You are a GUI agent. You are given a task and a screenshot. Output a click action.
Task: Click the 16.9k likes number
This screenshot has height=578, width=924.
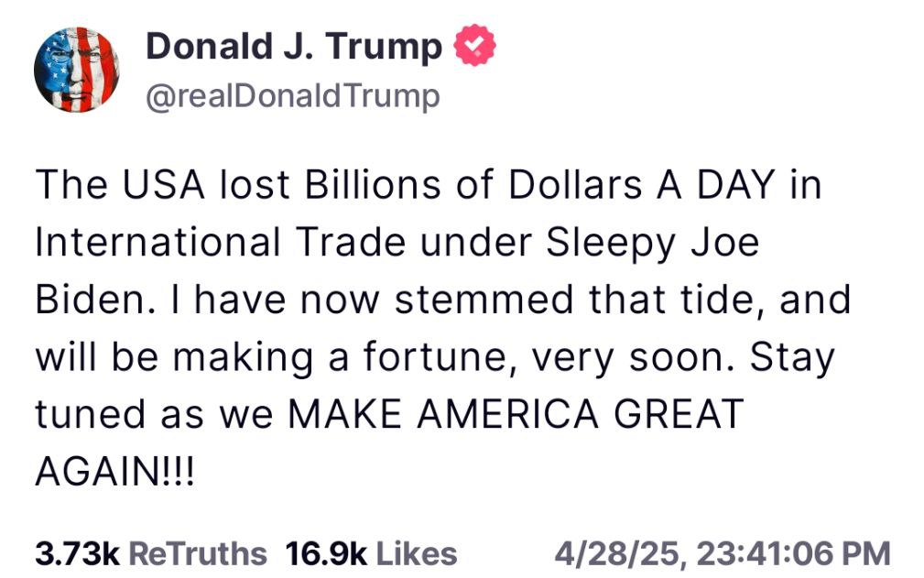(x=326, y=554)
